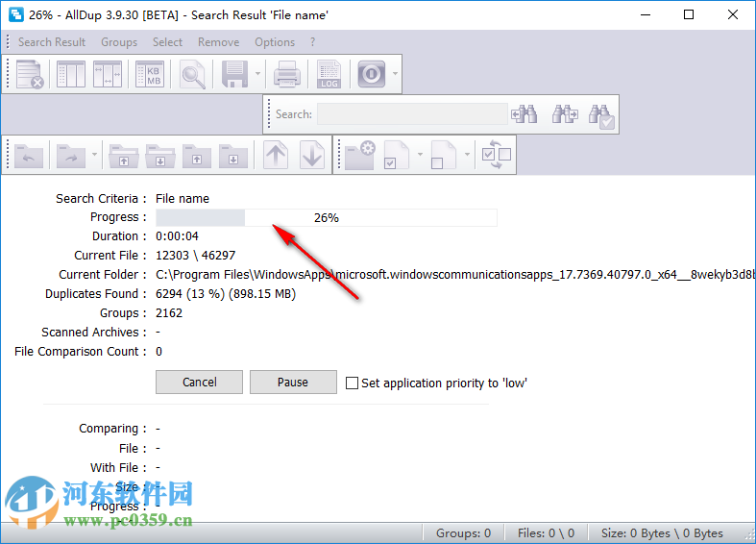The width and height of the screenshot is (756, 544).
Task: Click the '12303 \ 46297' current file value
Action: tap(195, 255)
